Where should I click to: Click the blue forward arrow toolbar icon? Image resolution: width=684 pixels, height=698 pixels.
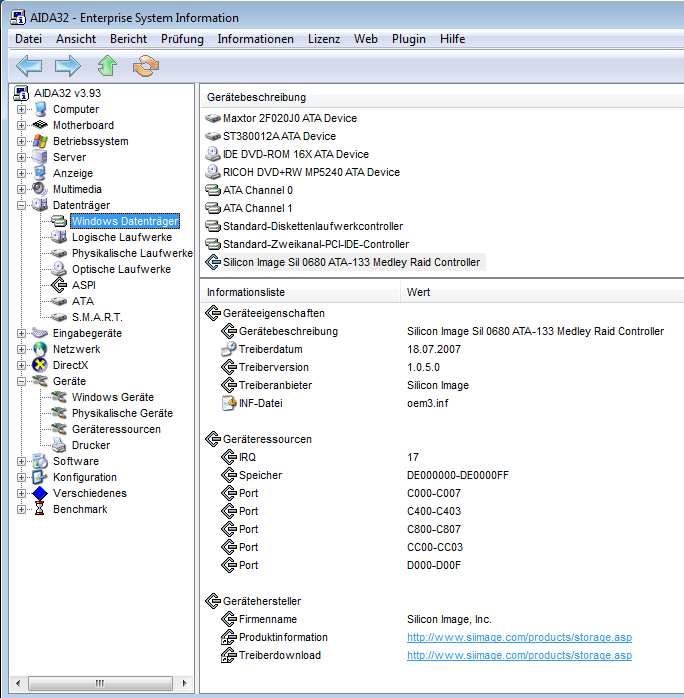68,66
